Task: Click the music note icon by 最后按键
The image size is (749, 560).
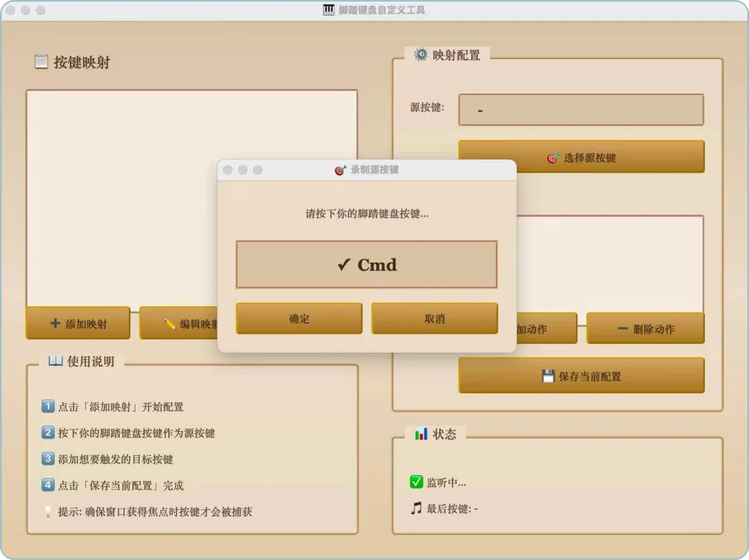Action: point(416,508)
